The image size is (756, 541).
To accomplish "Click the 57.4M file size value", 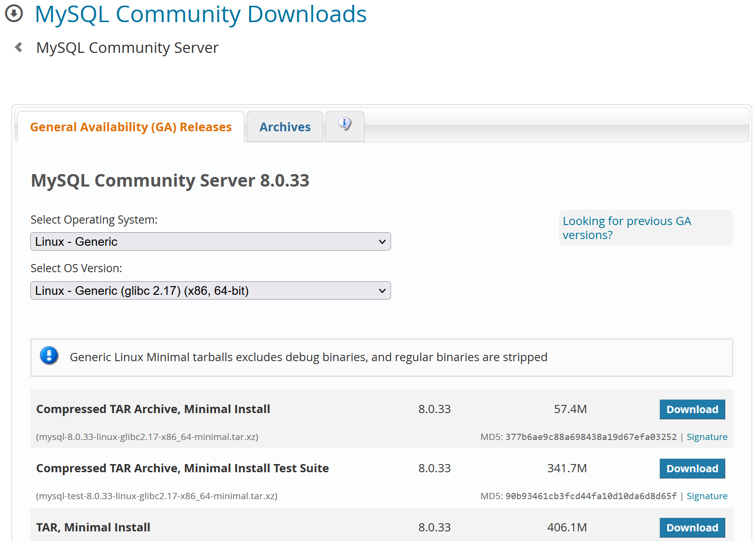I will [570, 409].
